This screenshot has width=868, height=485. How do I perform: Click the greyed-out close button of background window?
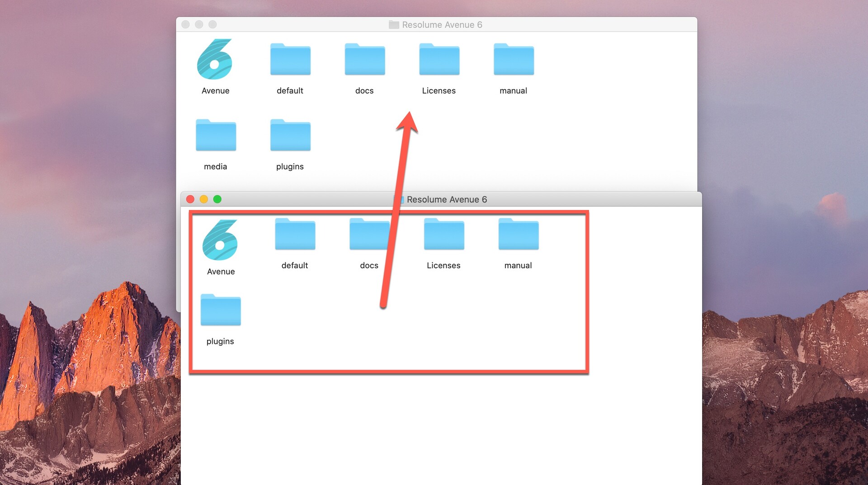(185, 24)
